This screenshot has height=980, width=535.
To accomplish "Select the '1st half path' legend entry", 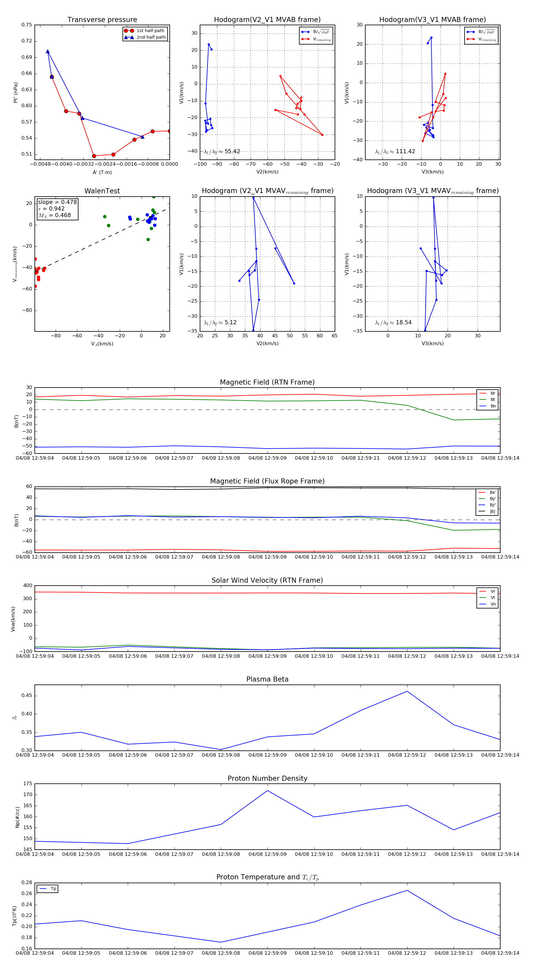I will (145, 31).
